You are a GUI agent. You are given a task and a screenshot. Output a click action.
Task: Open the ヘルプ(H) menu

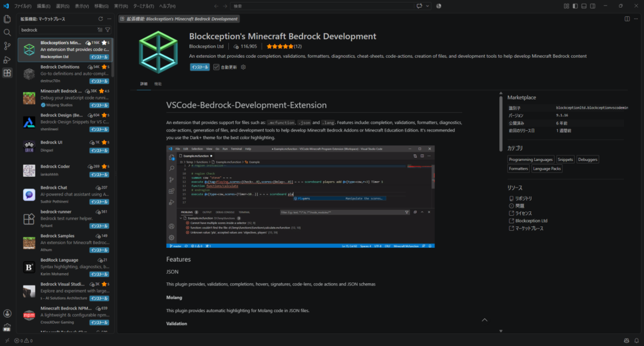(x=167, y=6)
